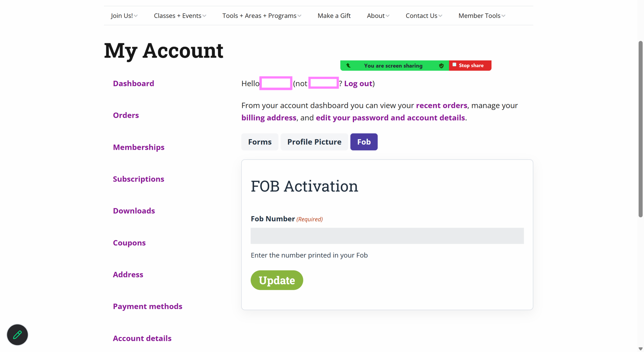Click the Stop share square icon
Screen dimensions: 644x352
(454, 65)
